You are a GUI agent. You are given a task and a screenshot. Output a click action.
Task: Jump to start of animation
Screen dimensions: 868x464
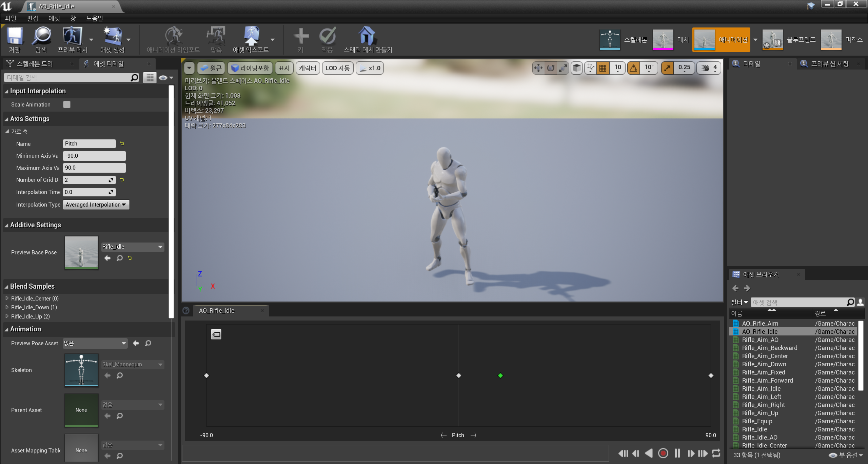pyautogui.click(x=623, y=453)
